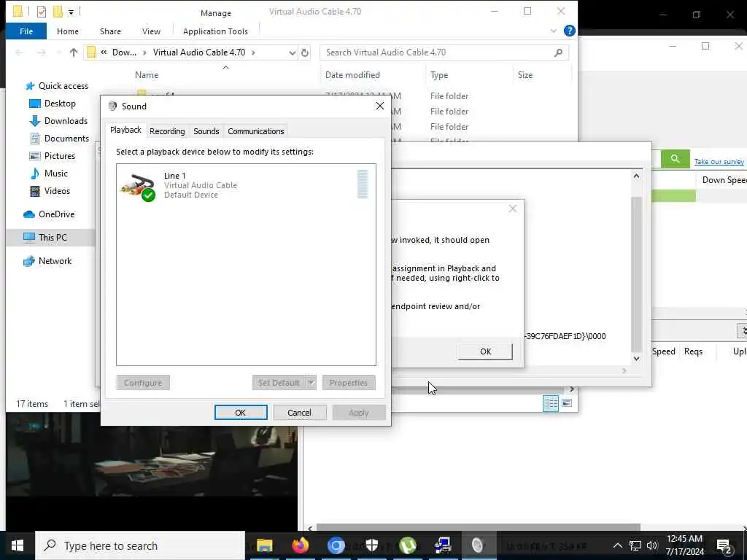The width and height of the screenshot is (747, 560).
Task: Select Pictures in navigation pane
Action: (x=52, y=156)
